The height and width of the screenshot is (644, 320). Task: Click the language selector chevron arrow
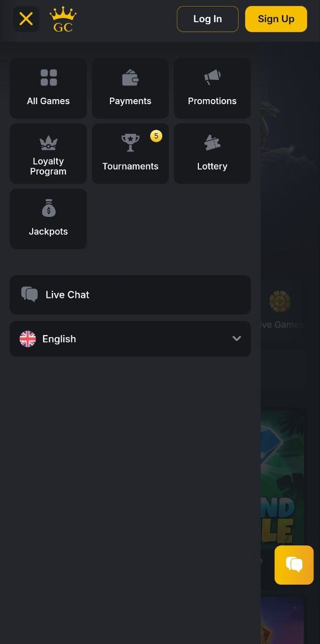pos(237,339)
